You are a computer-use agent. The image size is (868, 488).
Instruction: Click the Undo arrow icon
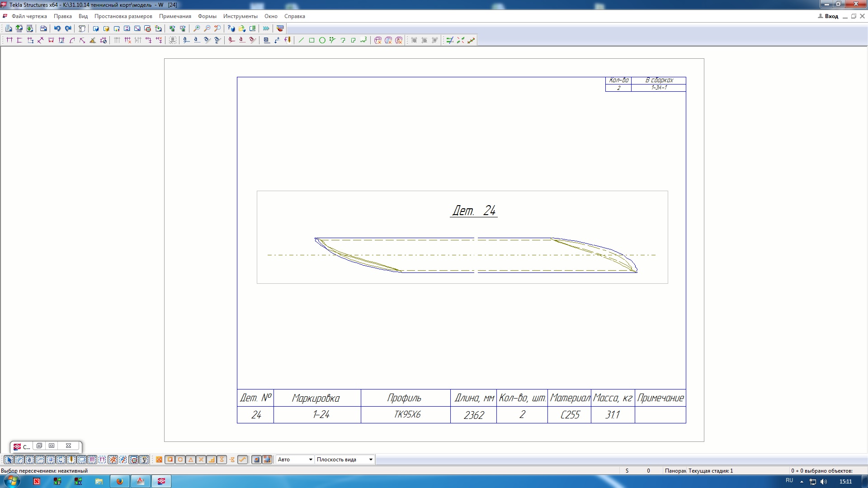point(57,28)
